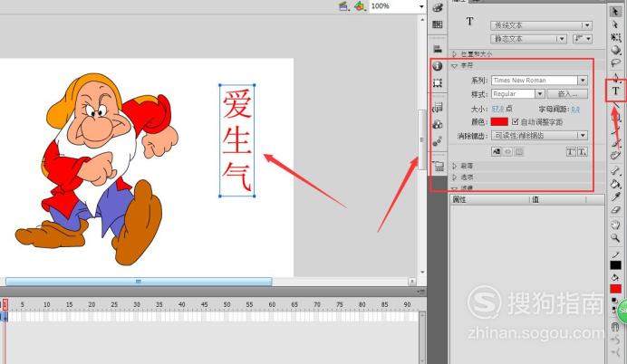Click frame 60 on the timeline ruler

click(272, 304)
